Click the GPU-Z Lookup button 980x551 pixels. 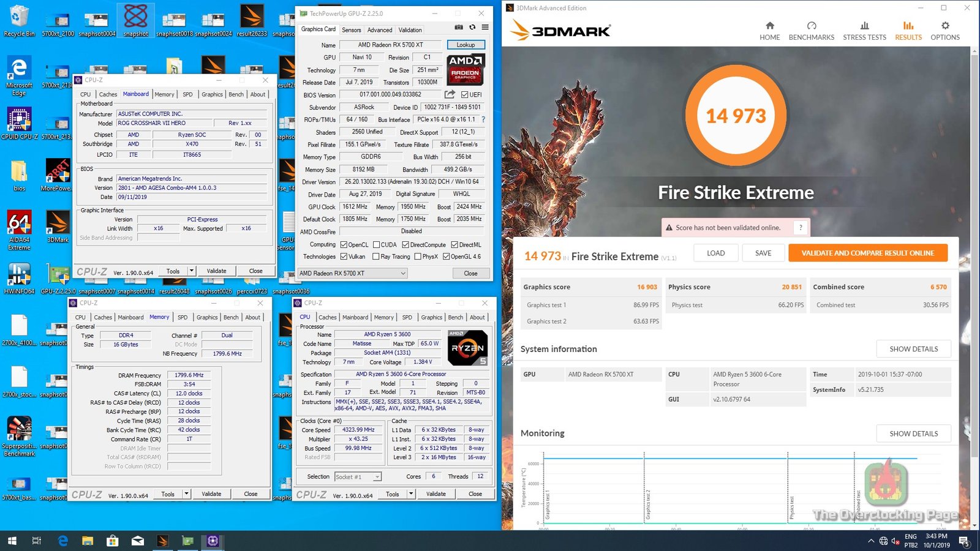[466, 45]
